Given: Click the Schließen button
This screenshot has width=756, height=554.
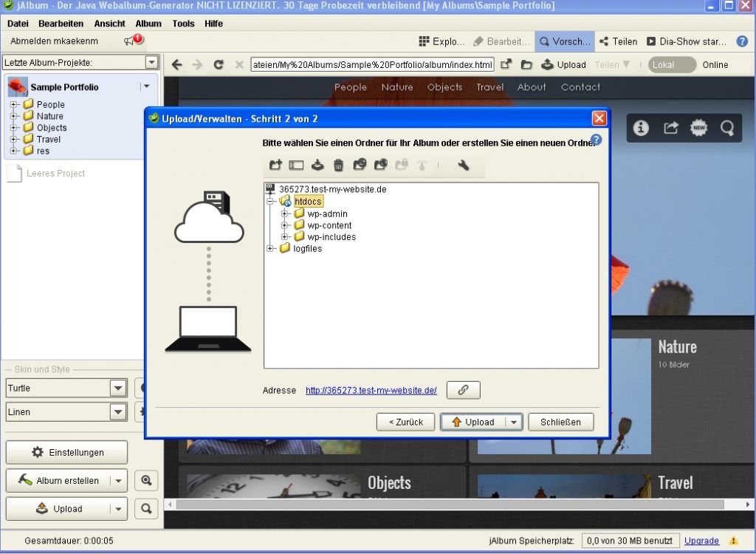Looking at the screenshot, I should [x=561, y=422].
